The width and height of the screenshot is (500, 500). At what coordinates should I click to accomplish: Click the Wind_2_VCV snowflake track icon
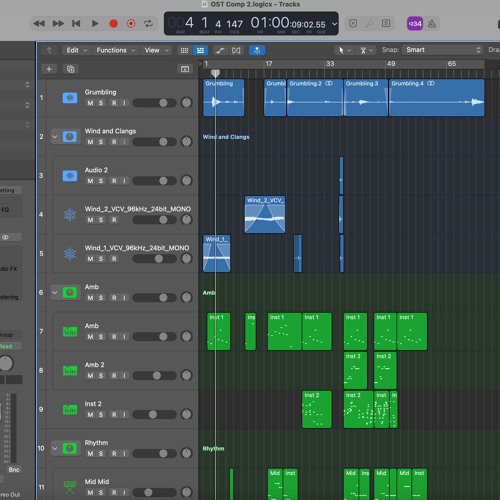point(70,215)
